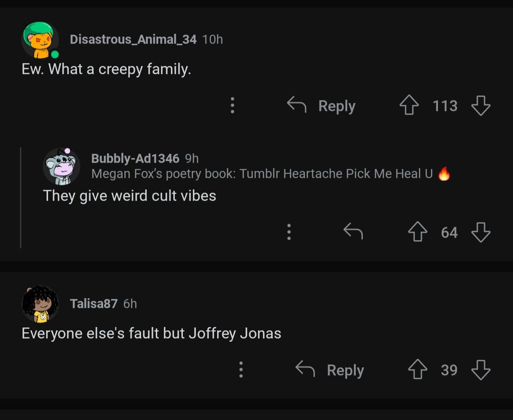The height and width of the screenshot is (420, 513).
Task: Click reply arrow on Bubbly-Ad1346's comment
Action: [x=353, y=232]
